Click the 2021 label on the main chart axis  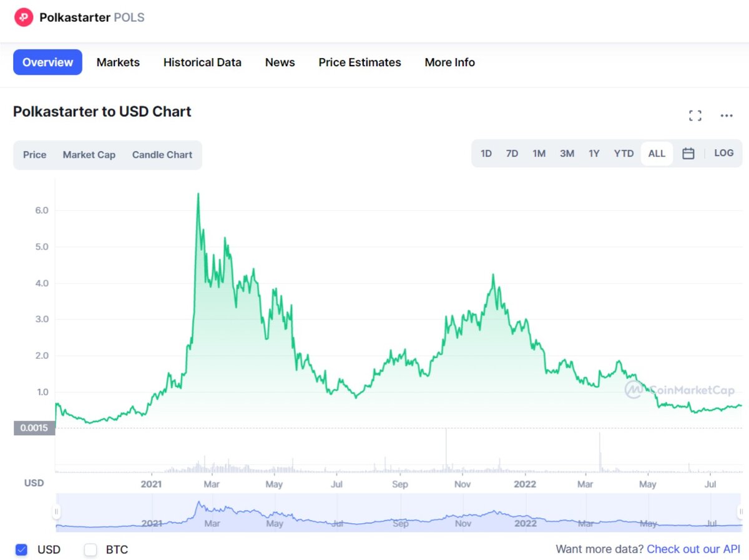click(152, 484)
